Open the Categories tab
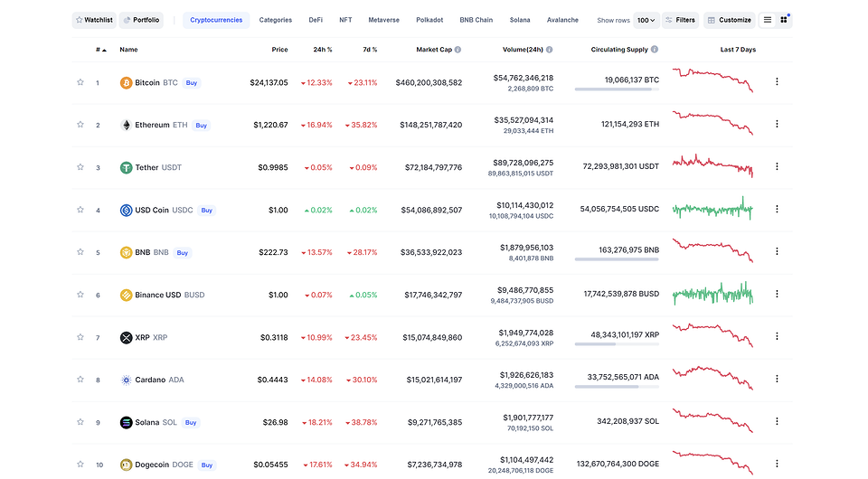868x479 pixels. tap(275, 20)
